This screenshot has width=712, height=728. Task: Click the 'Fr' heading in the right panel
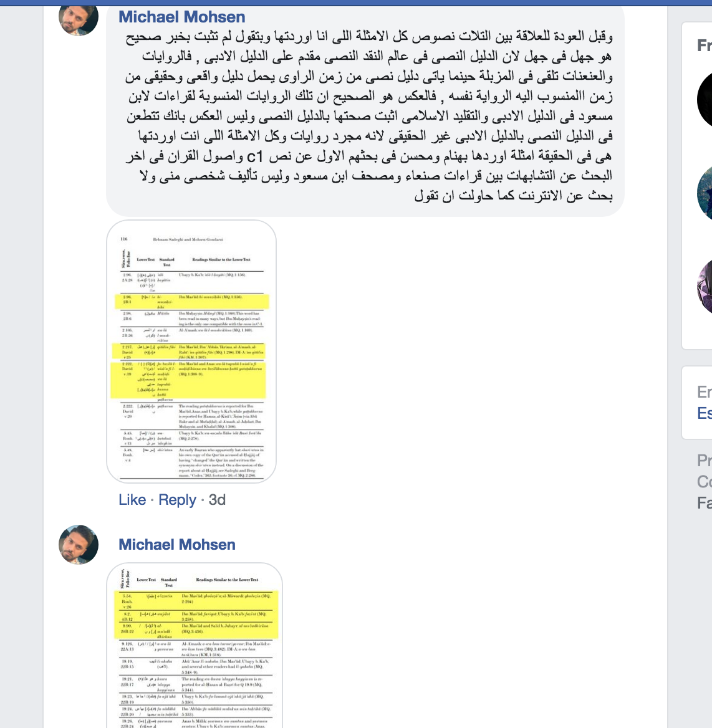705,45
